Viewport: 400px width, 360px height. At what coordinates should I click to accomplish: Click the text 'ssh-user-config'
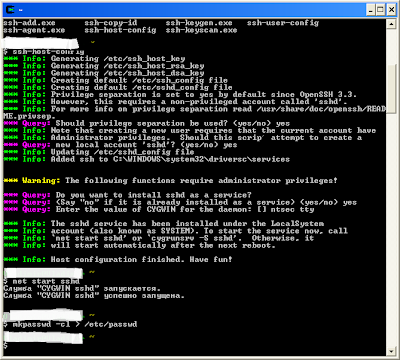pyautogui.click(x=283, y=23)
